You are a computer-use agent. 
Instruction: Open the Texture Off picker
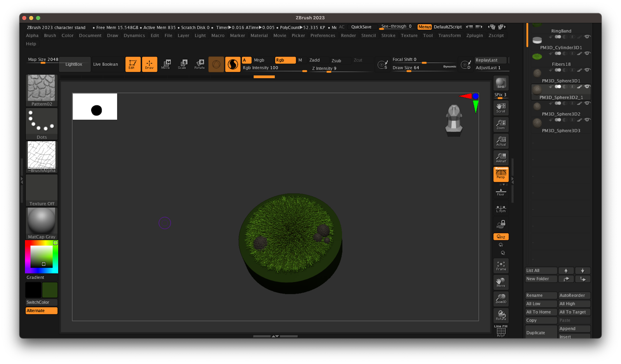pos(42,190)
